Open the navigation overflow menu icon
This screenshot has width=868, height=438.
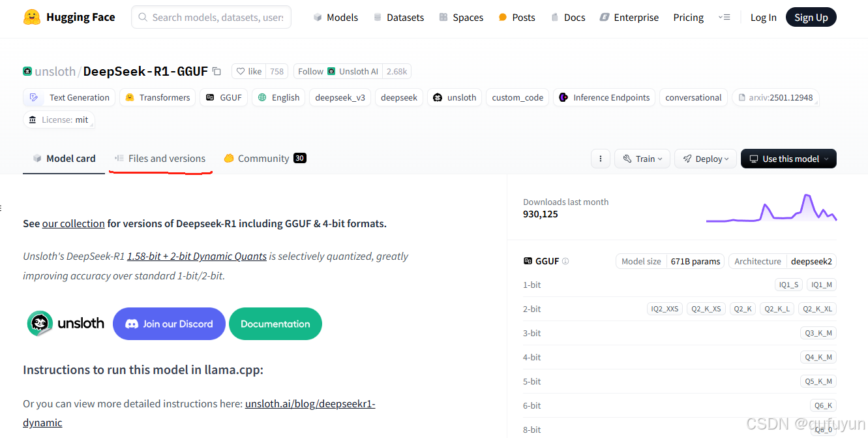[724, 18]
